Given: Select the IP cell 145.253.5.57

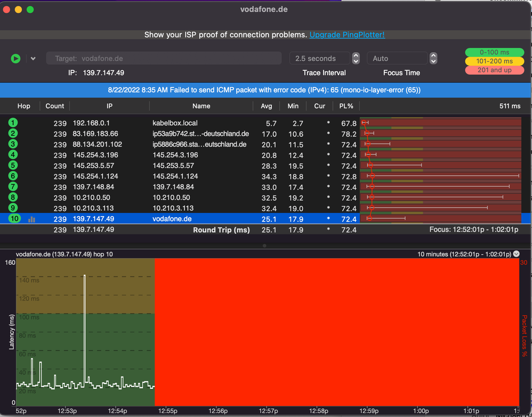Looking at the screenshot, I should 93,166.
